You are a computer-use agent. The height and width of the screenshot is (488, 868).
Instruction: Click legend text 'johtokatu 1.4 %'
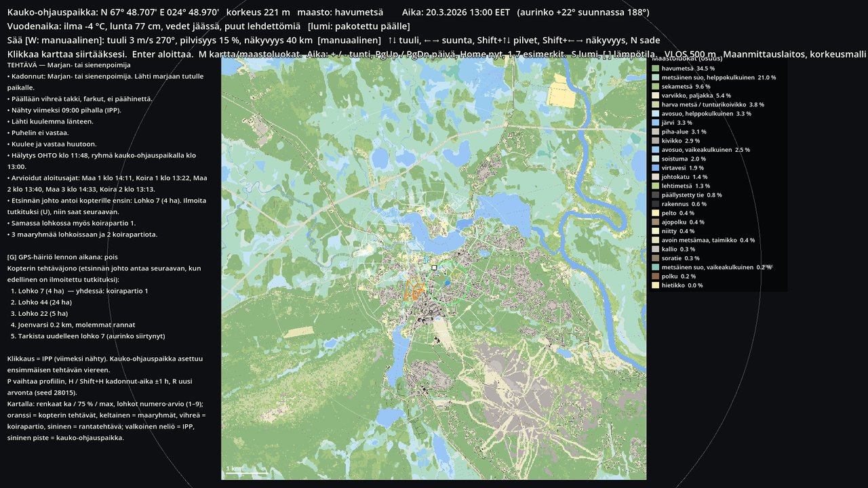(684, 177)
